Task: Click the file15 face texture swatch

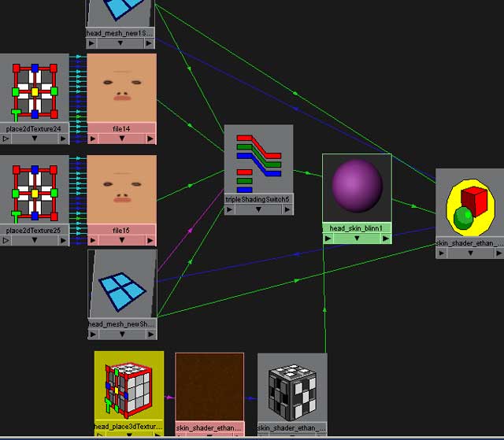Action: tap(122, 190)
